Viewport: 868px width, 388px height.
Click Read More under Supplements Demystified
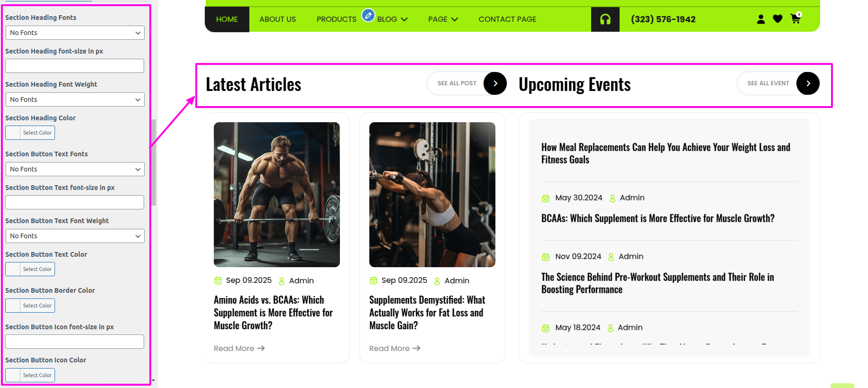(x=394, y=348)
